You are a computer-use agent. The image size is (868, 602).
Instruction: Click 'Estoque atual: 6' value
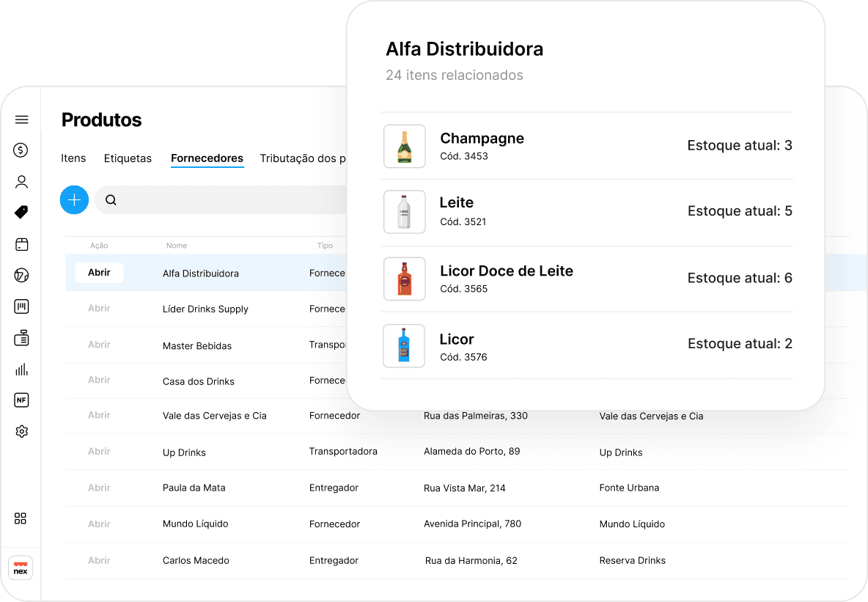[x=740, y=278]
